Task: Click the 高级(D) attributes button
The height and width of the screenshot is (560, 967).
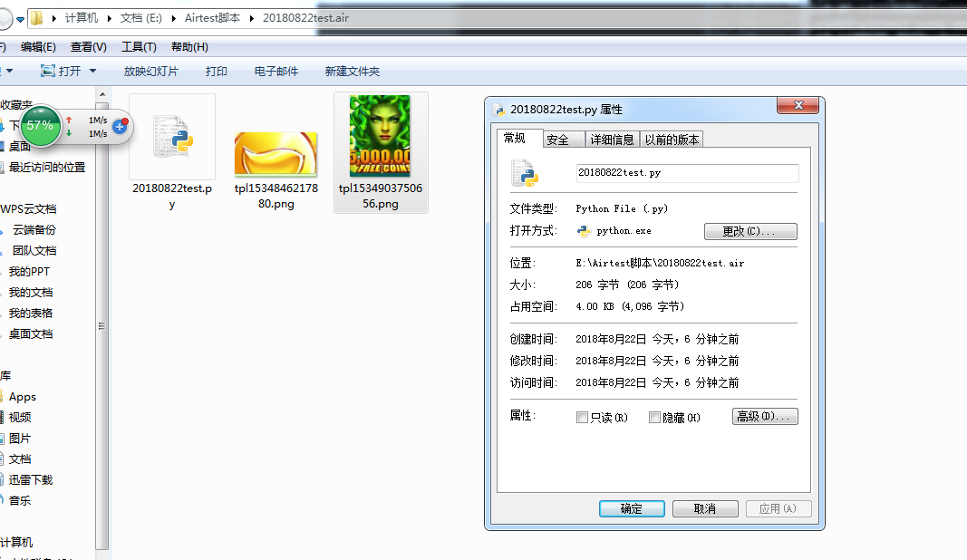Action: [764, 416]
